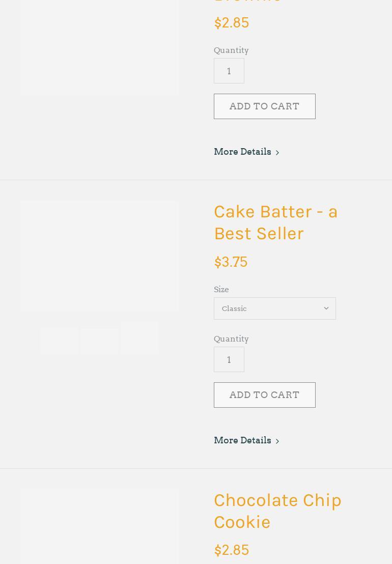
Task: Click the arrow icon after Cake Batter's More Details
Action: (x=277, y=441)
